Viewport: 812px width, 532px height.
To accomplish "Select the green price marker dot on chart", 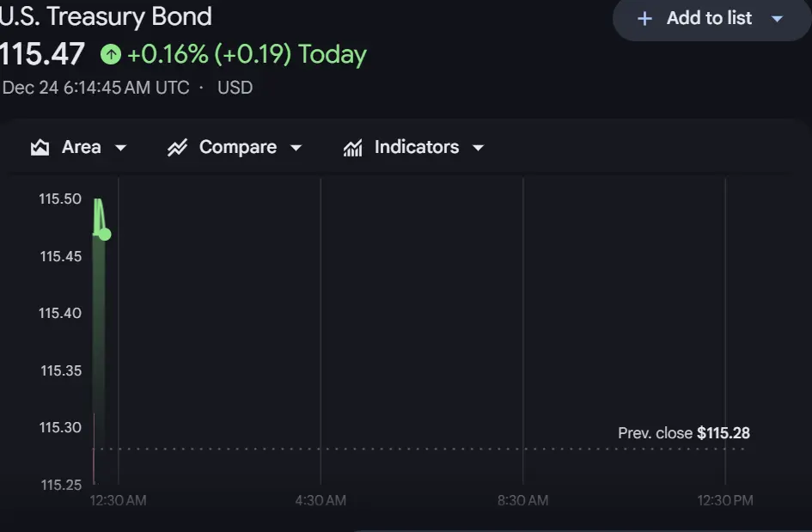I will [x=103, y=232].
